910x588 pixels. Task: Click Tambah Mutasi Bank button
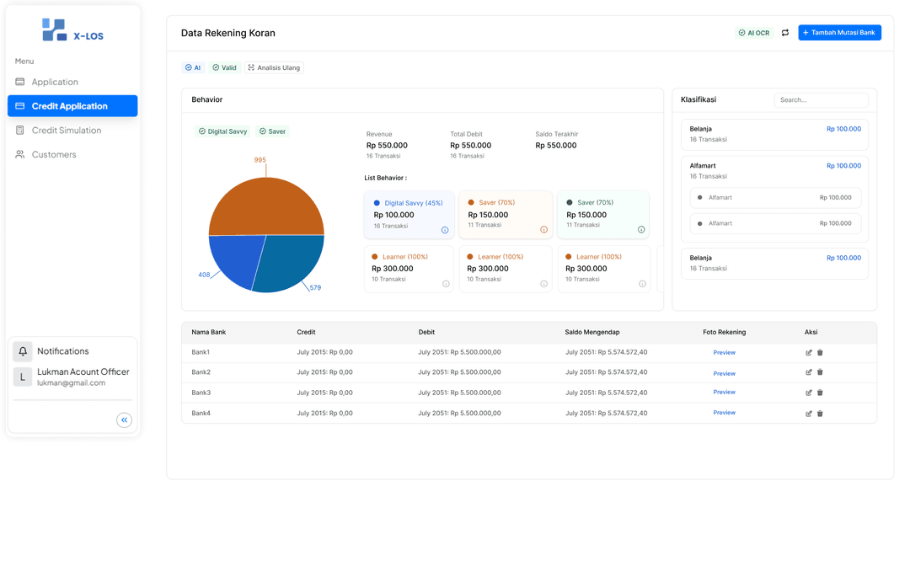coord(840,33)
